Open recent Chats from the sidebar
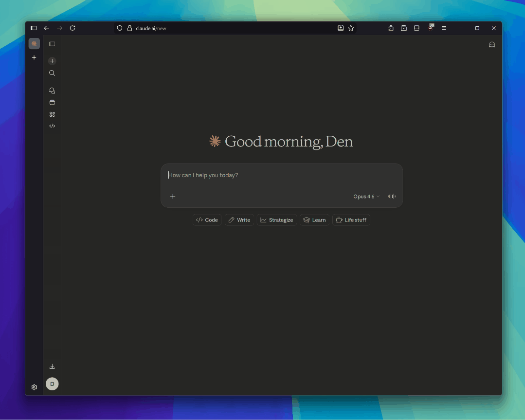Image resolution: width=525 pixels, height=420 pixels. (x=52, y=90)
